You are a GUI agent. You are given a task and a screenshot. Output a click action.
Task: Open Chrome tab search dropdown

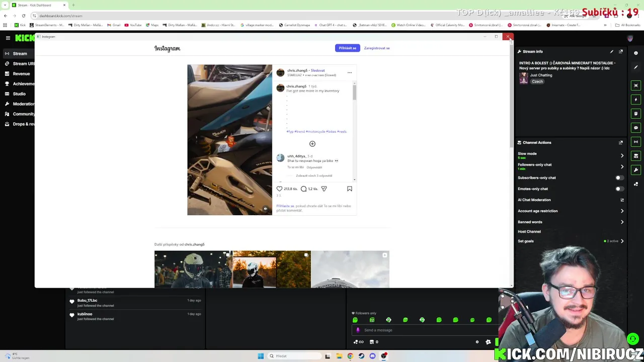point(6,5)
